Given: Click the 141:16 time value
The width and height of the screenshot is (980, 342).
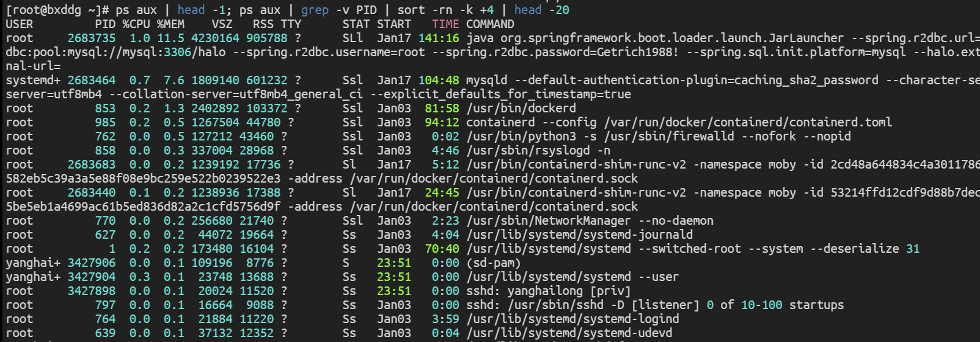Looking at the screenshot, I should (x=439, y=38).
